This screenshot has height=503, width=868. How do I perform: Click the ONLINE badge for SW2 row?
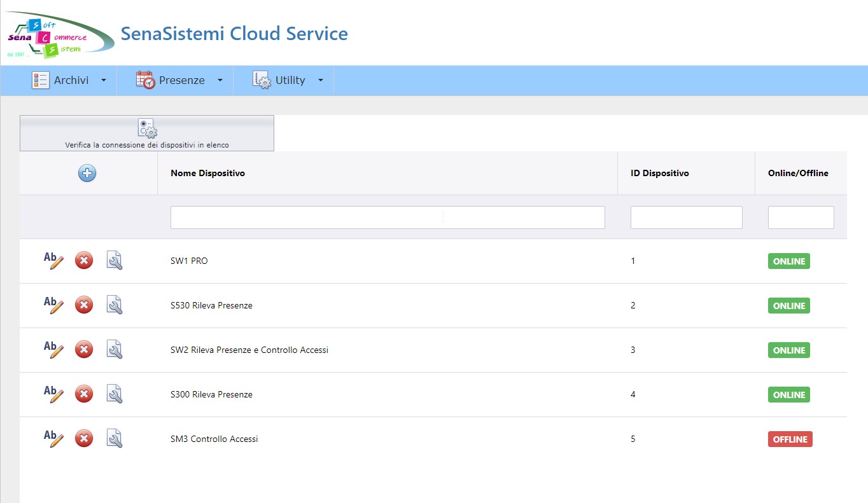(789, 350)
